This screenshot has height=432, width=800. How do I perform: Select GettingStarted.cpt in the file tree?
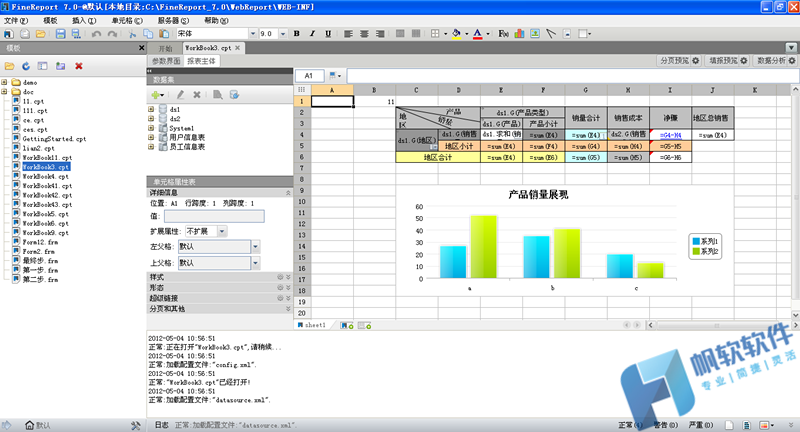[54, 139]
